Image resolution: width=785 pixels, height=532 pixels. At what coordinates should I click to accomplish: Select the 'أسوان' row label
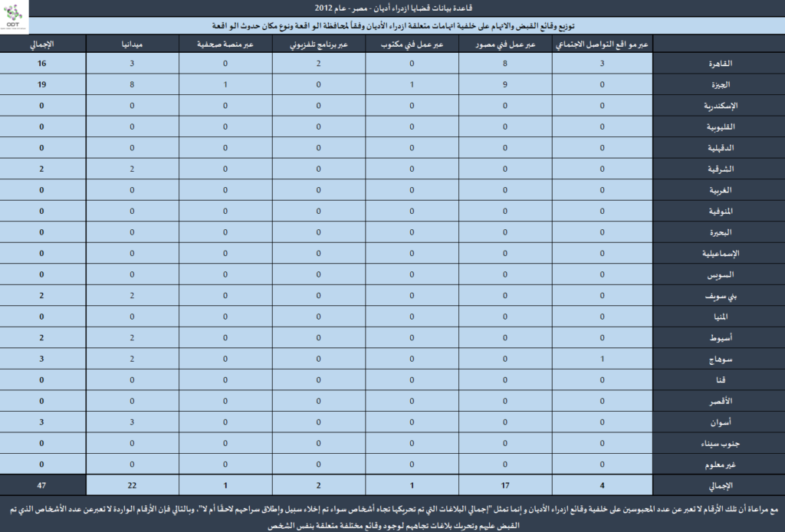721,422
